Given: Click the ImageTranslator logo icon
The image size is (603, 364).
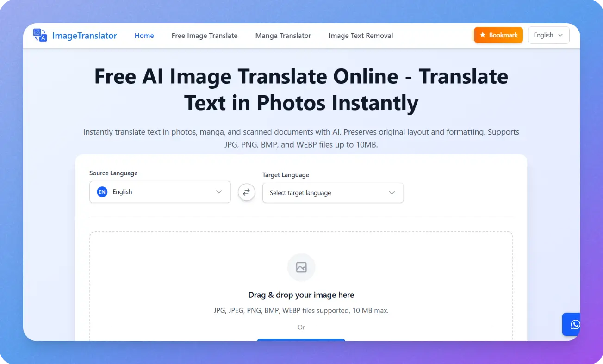Looking at the screenshot, I should pos(40,36).
